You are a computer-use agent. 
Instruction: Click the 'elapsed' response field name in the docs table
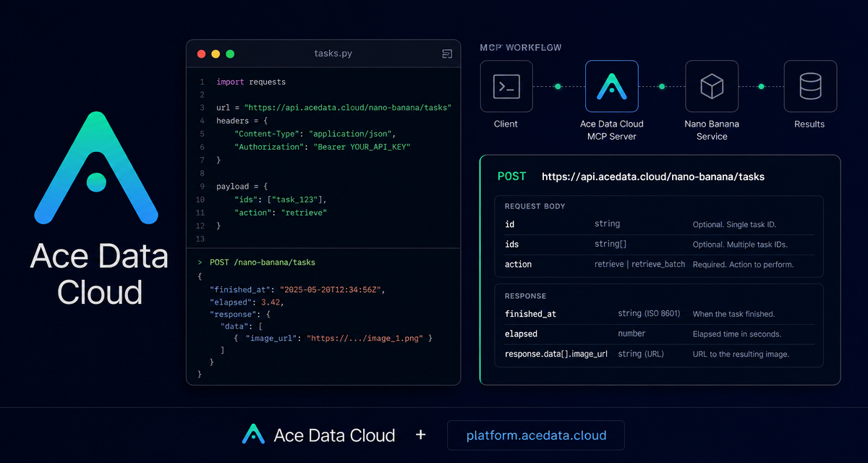(x=521, y=334)
